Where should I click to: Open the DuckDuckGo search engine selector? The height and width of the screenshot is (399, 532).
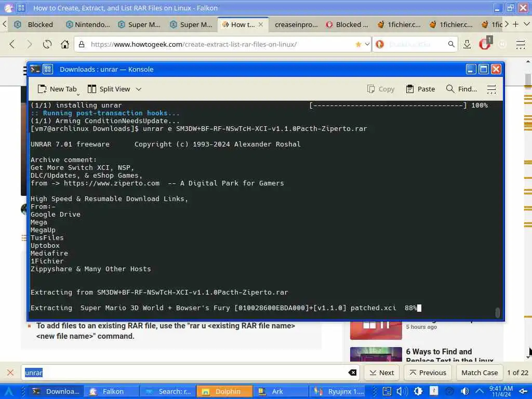(380, 44)
